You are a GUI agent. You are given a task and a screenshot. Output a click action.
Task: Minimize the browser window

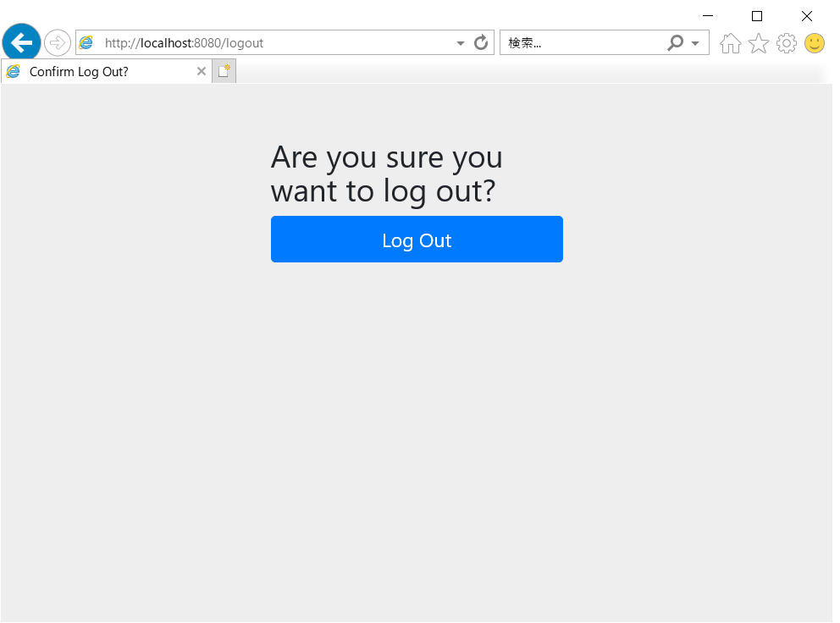708,16
